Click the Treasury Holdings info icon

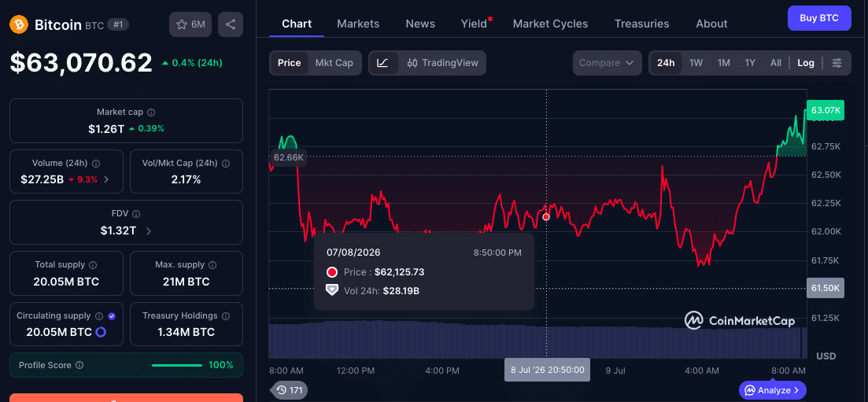tap(226, 315)
